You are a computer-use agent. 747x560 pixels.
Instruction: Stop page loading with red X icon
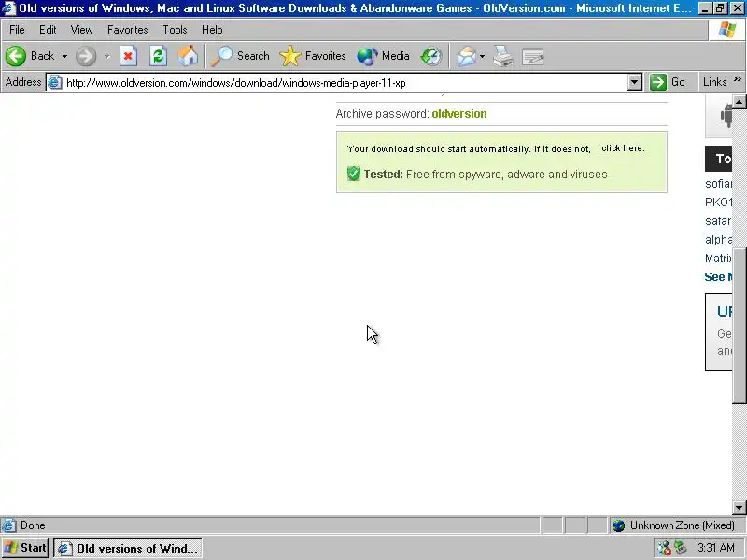[128, 56]
